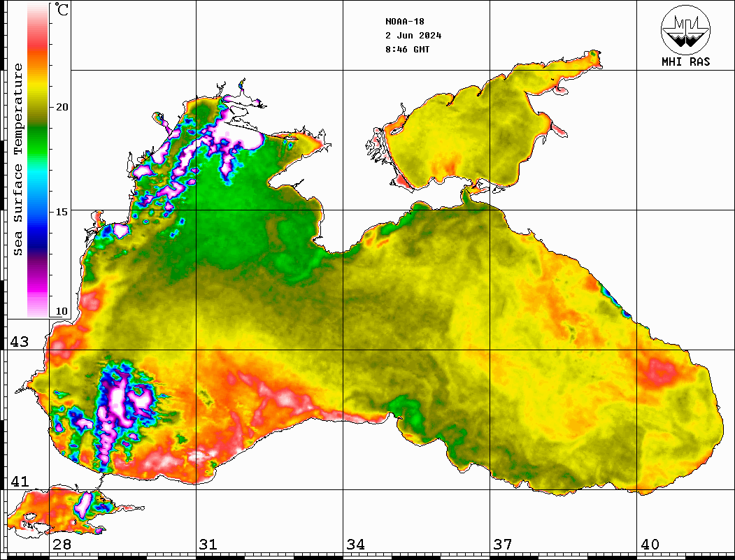735x560 pixels.
Task: Click longitude label 34
Action: [x=356, y=545]
